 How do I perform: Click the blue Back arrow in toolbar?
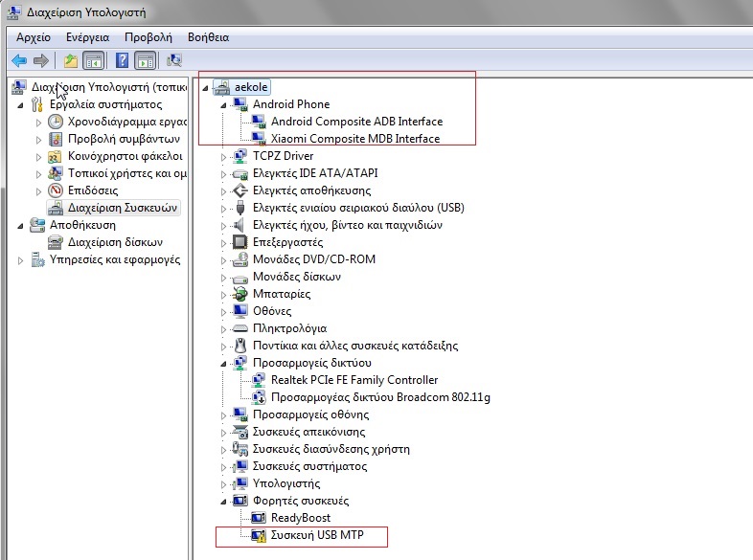point(19,61)
